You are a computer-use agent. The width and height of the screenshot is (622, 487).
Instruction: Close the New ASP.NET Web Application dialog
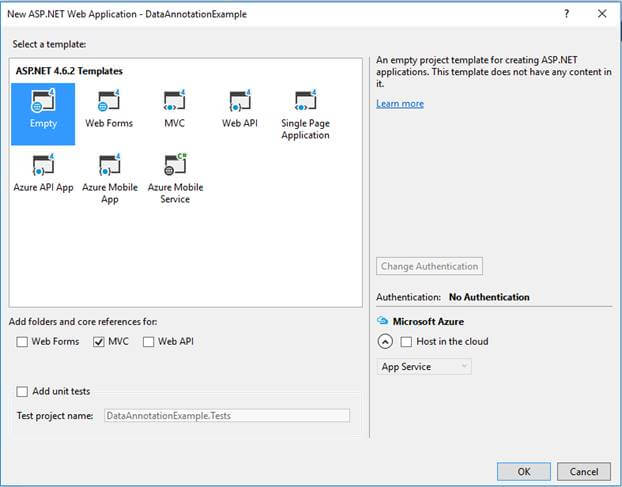click(602, 14)
